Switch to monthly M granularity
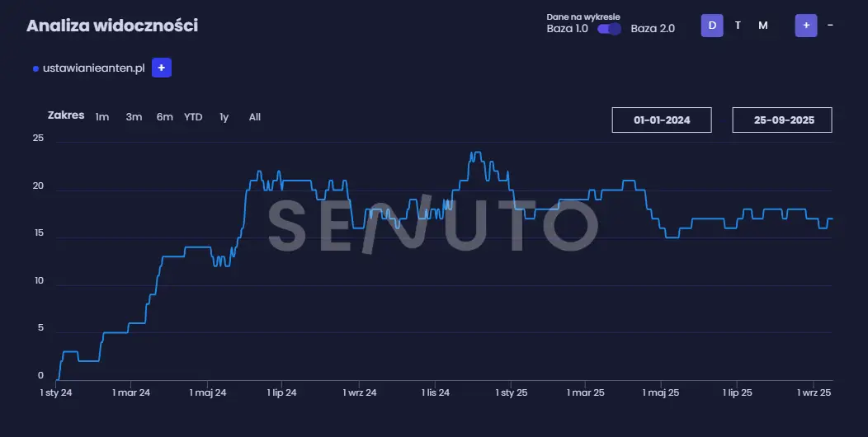 pos(763,26)
